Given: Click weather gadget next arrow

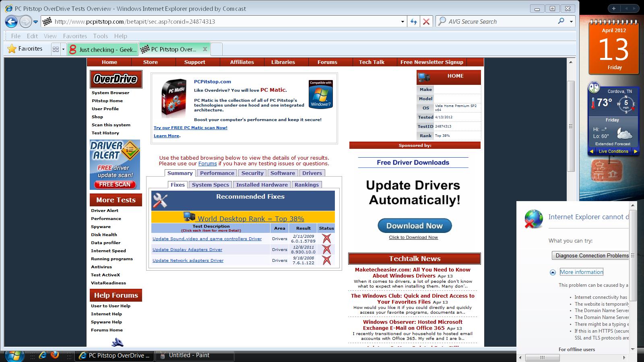Looking at the screenshot, I should click(x=636, y=151).
